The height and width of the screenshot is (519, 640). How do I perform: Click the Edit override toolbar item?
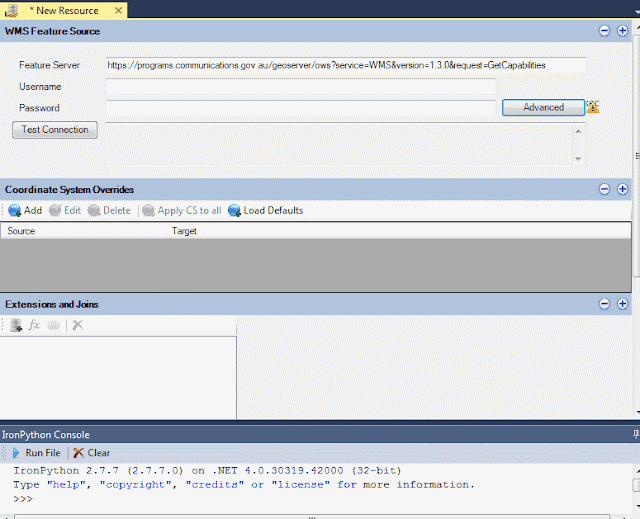tap(65, 211)
